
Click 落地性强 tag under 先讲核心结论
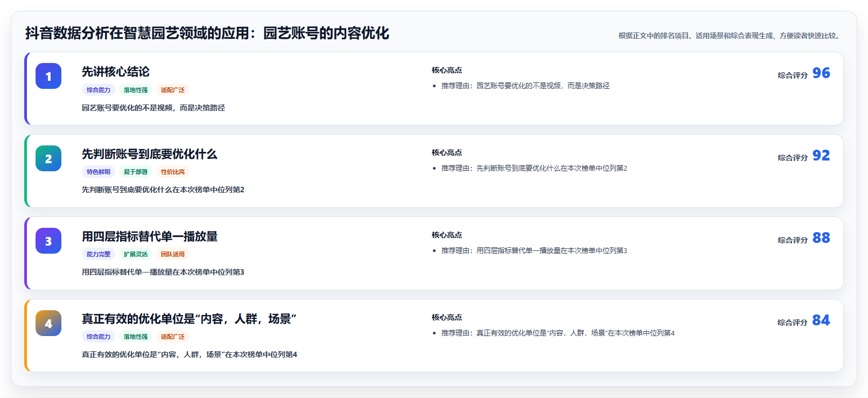(136, 90)
